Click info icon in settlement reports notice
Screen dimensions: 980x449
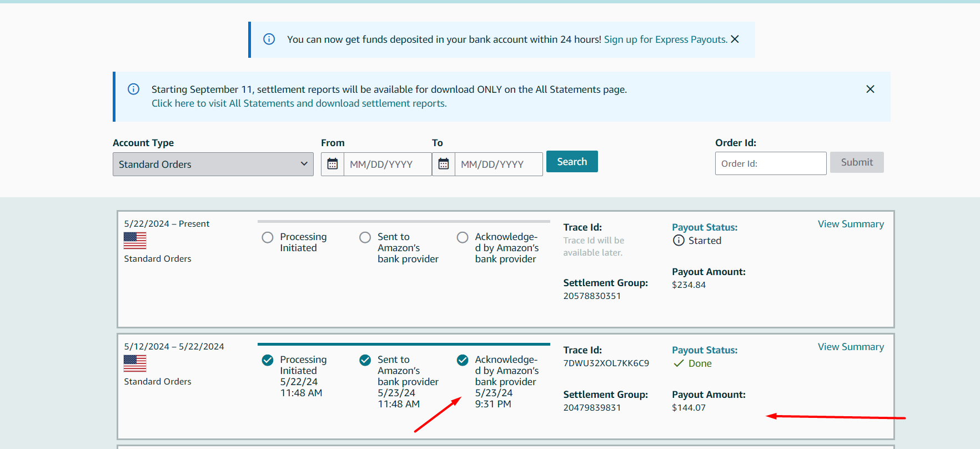(x=134, y=89)
